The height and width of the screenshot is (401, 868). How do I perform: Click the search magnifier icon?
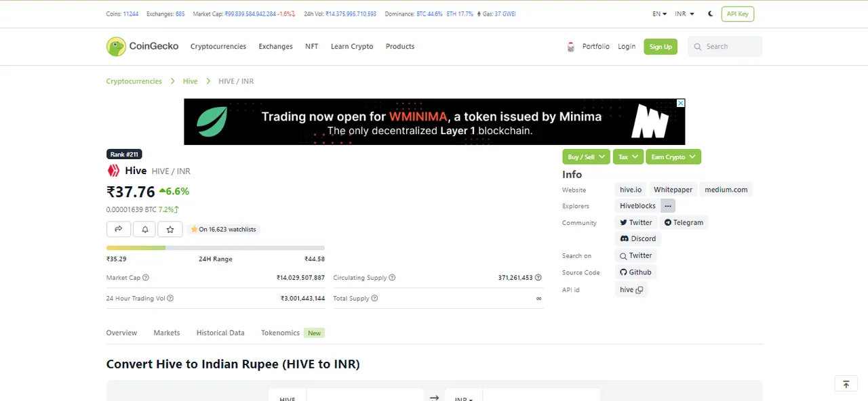[698, 47]
